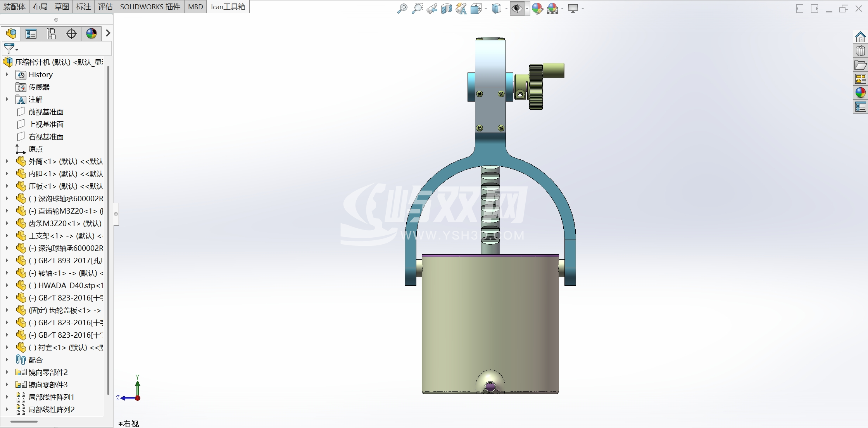Image resolution: width=868 pixels, height=428 pixels.
Task: Open the DimXpertManager crosshair tab
Action: (71, 34)
